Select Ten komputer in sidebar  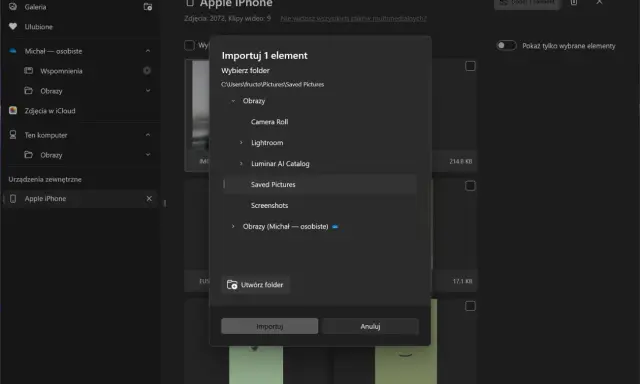point(46,135)
